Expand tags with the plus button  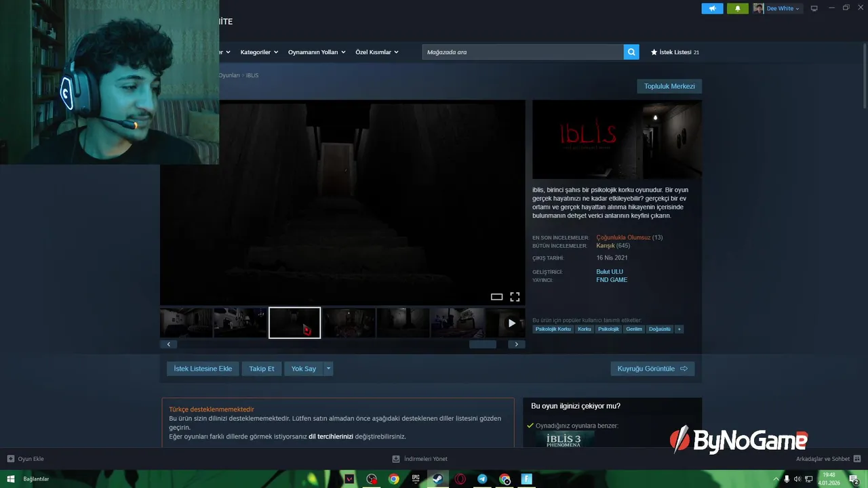[679, 329]
